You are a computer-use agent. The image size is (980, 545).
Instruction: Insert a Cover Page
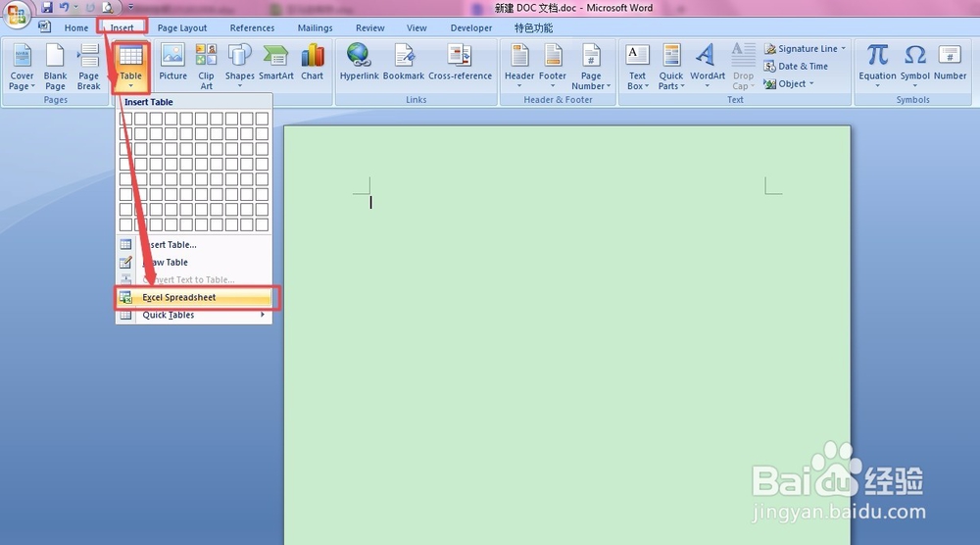pyautogui.click(x=22, y=67)
